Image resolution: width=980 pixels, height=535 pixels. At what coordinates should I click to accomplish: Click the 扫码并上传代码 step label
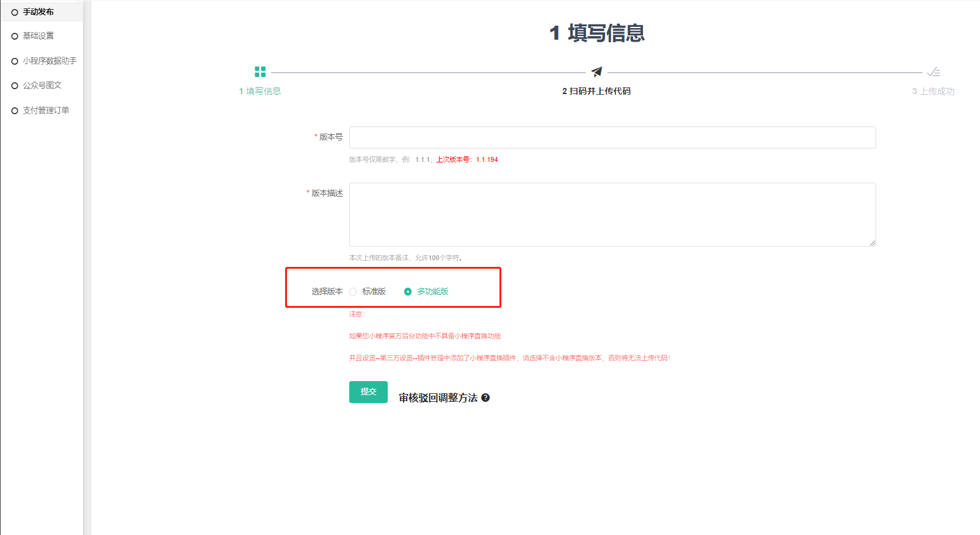click(597, 91)
